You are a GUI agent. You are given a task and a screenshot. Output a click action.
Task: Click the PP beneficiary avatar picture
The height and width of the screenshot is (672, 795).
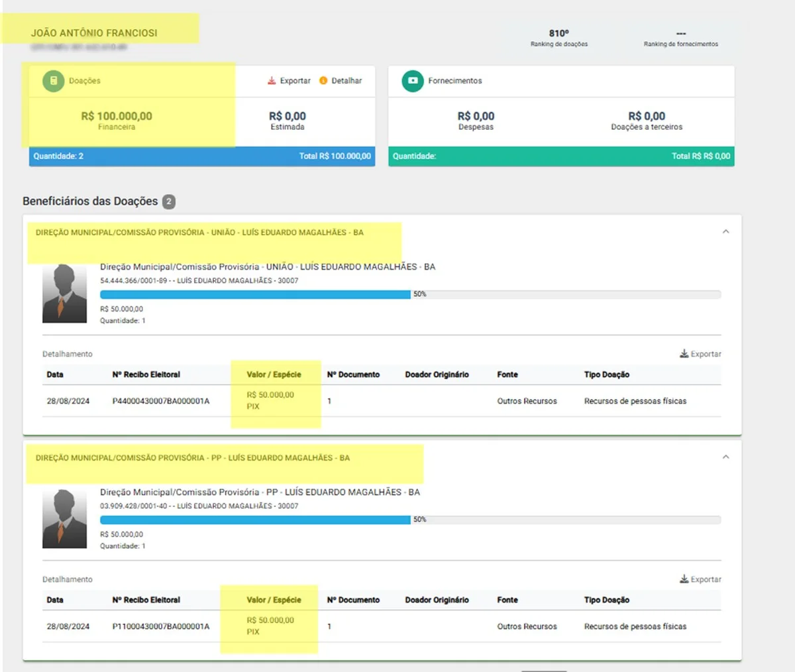pyautogui.click(x=64, y=519)
